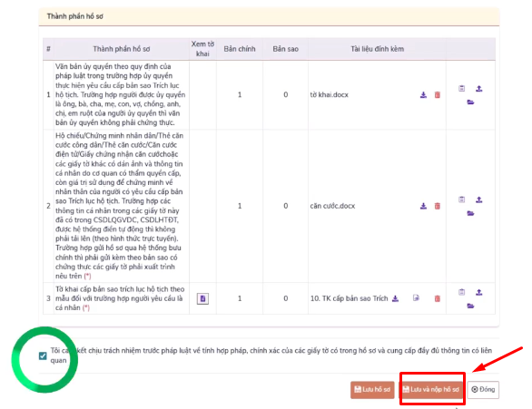Click the Bản sao column header
Screen dimensions: 532x409
pos(286,49)
